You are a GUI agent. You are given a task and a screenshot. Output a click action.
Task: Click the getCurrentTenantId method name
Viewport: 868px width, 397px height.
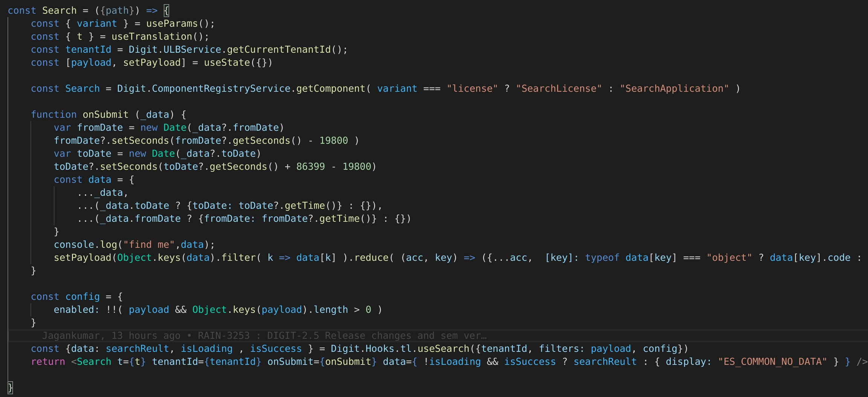279,50
